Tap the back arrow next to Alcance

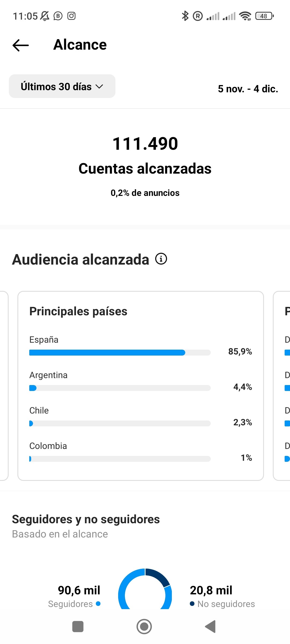21,45
